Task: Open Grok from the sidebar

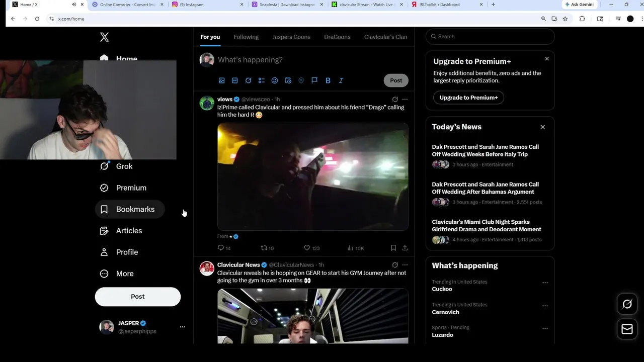Action: (x=117, y=166)
